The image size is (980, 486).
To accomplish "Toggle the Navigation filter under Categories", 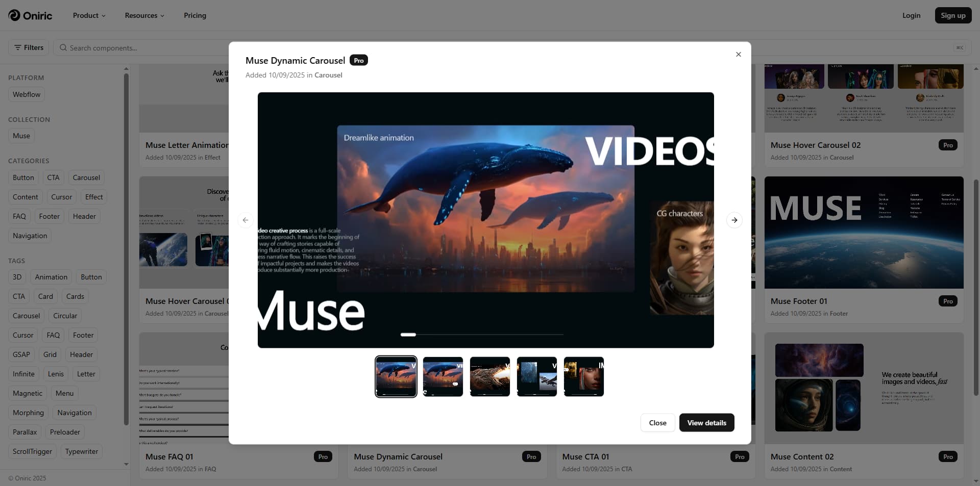I will 30,236.
